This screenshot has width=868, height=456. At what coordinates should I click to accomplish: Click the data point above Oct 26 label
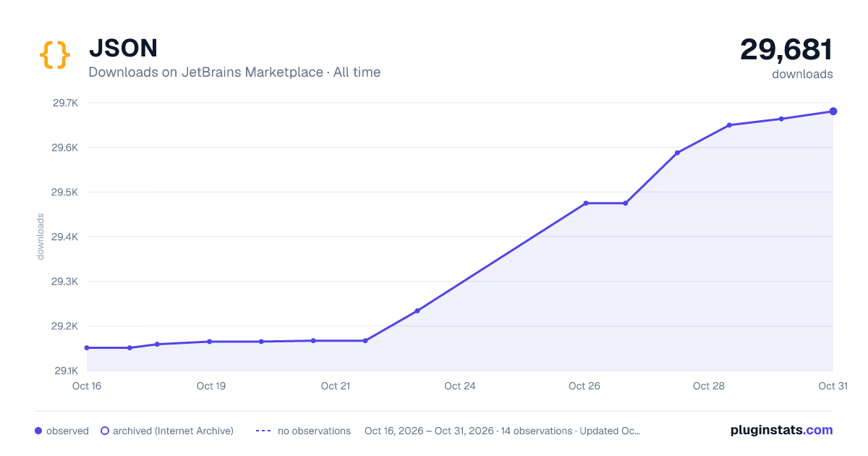(x=586, y=203)
